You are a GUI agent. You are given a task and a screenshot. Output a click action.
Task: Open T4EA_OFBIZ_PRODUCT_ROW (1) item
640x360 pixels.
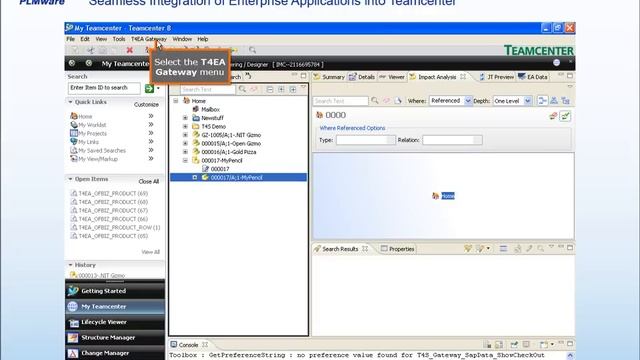point(119,228)
